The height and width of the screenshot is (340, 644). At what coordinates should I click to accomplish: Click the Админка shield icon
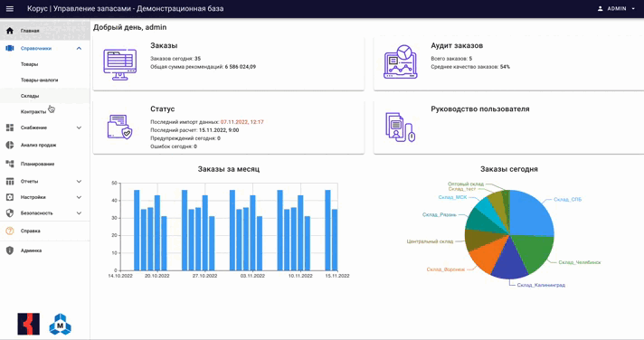coord(10,250)
